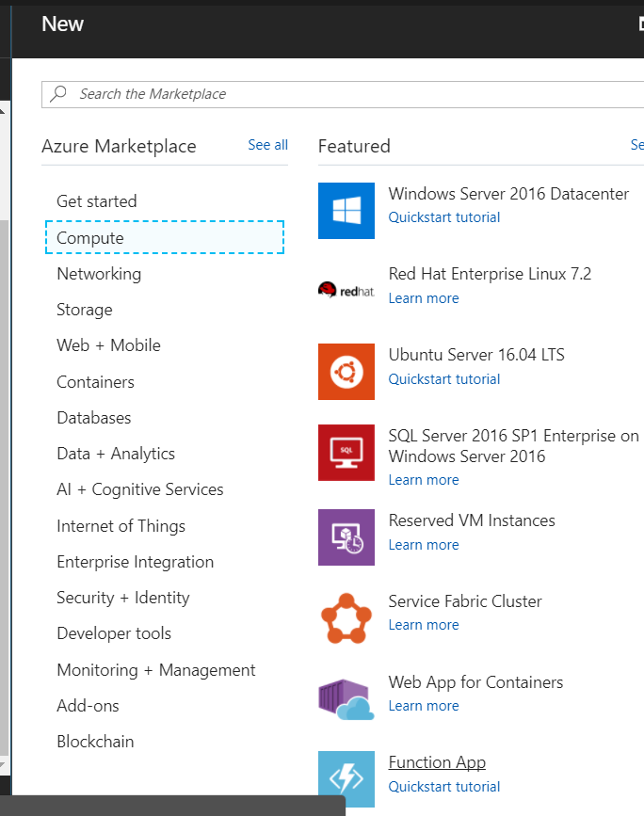Open Learn more for Reserved VM Instances
Screen dimensions: 644x816
pos(424,545)
